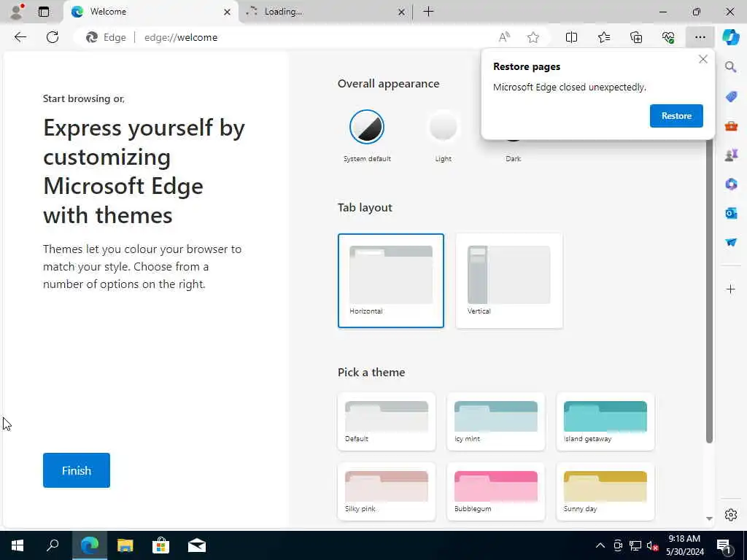The image size is (747, 560).
Task: Open Settings and more ellipsis menu
Action: (700, 37)
